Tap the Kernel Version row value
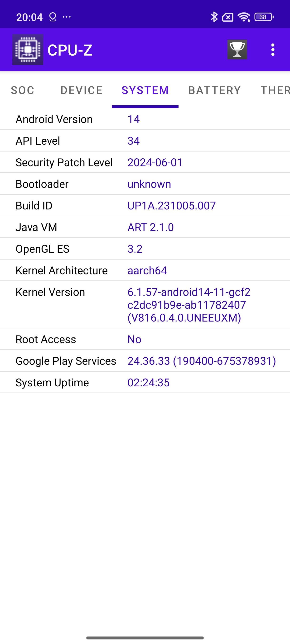Screen dimensions: 290x644 point(189,305)
